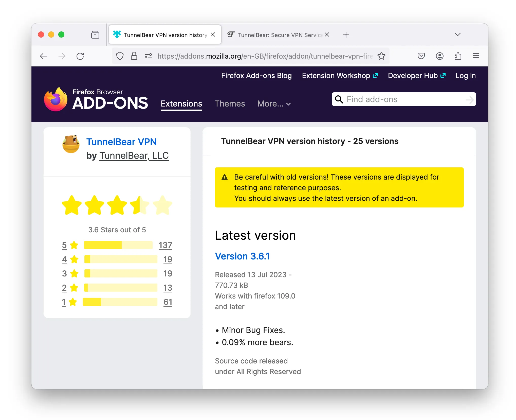Click the TunnelBear bear add-on icon

(71, 144)
